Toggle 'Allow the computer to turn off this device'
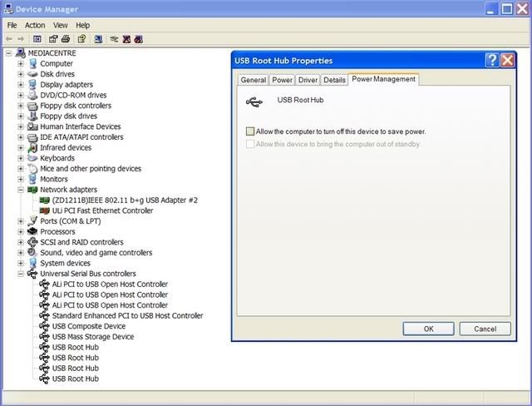The height and width of the screenshot is (406, 532). pos(250,131)
